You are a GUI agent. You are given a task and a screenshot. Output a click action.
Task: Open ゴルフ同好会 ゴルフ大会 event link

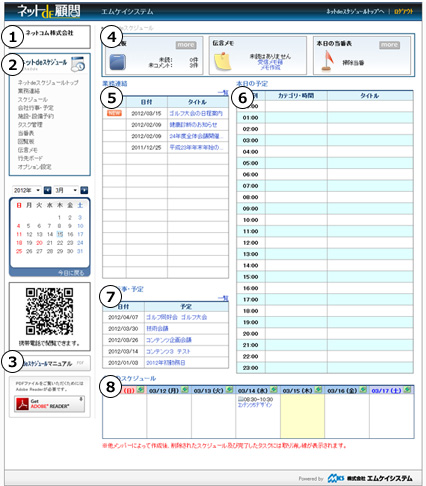point(177,317)
